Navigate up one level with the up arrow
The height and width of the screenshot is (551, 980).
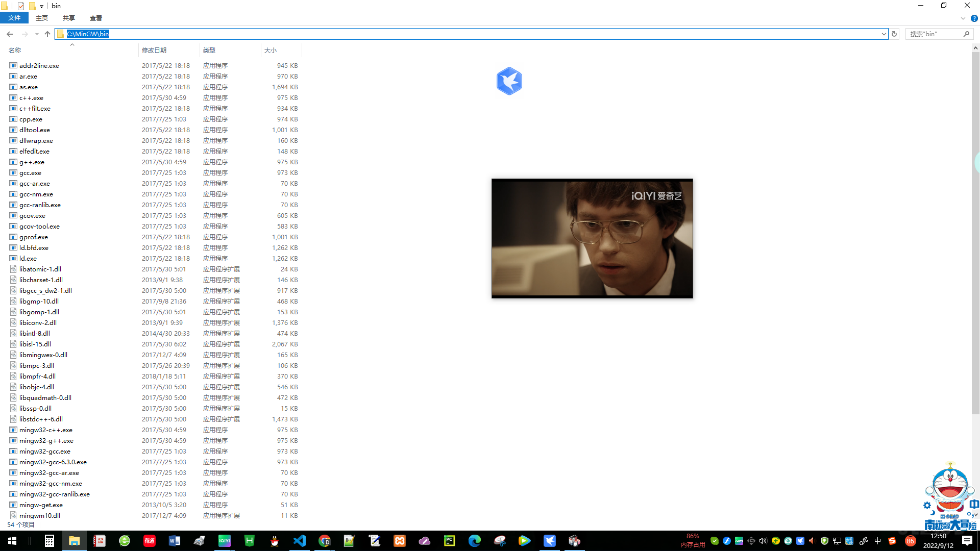47,34
